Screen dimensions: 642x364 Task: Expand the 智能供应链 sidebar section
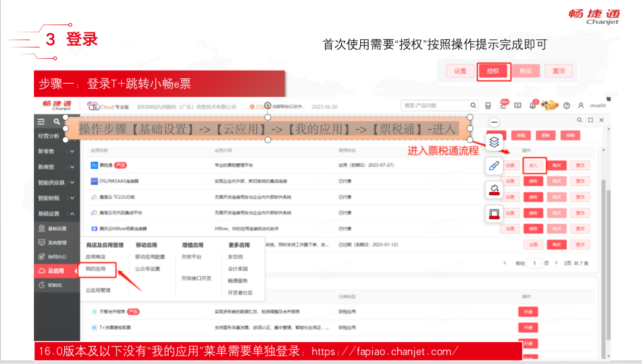pos(72,182)
